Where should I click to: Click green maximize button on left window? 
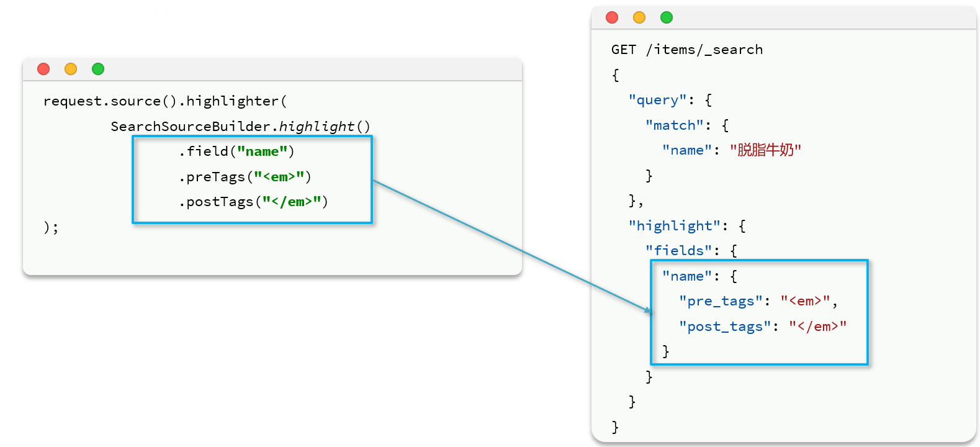[x=98, y=69]
